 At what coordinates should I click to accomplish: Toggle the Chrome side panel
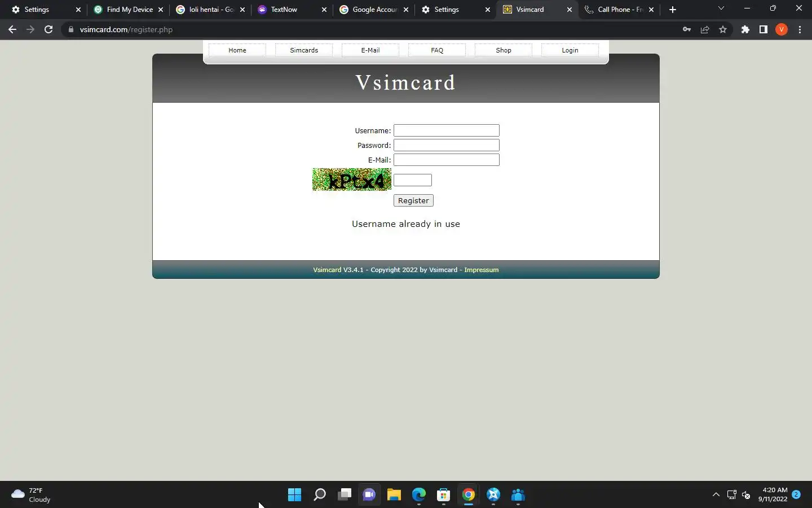(764, 29)
